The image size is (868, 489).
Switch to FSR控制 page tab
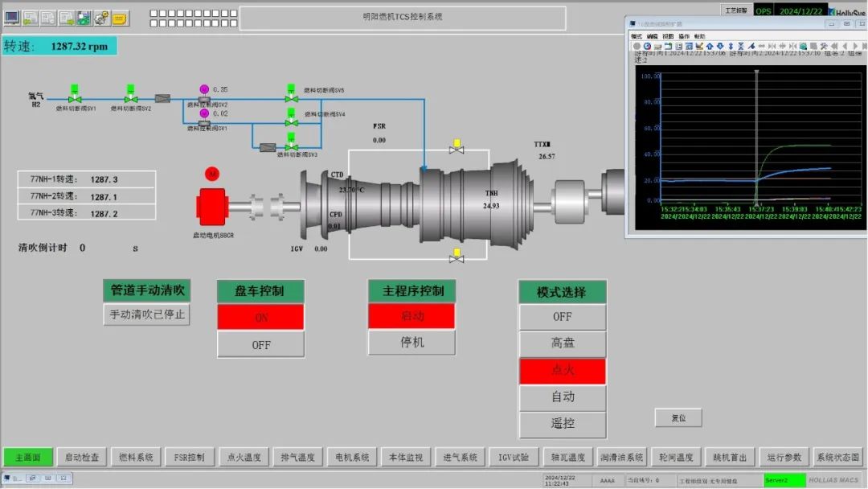[190, 458]
